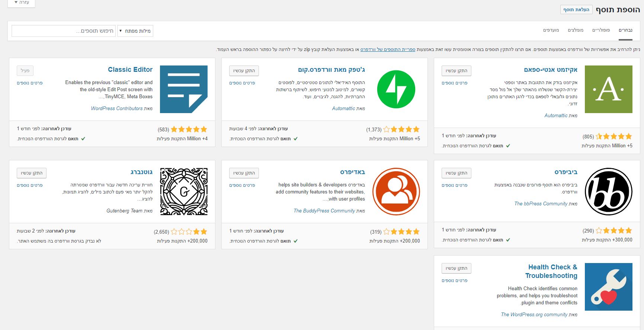Image resolution: width=644 pixels, height=330 pixels.
Task: Click the compatibility checkmark in the Classic Editor card
Action: pos(83,139)
